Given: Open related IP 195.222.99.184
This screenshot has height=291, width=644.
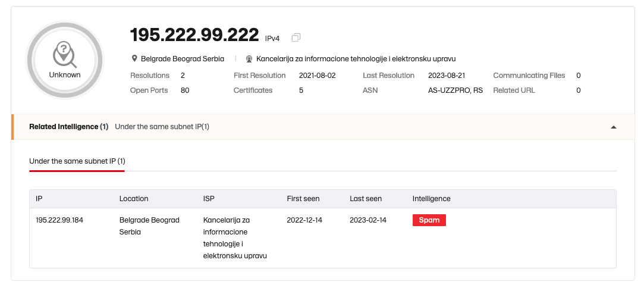Looking at the screenshot, I should tap(59, 220).
